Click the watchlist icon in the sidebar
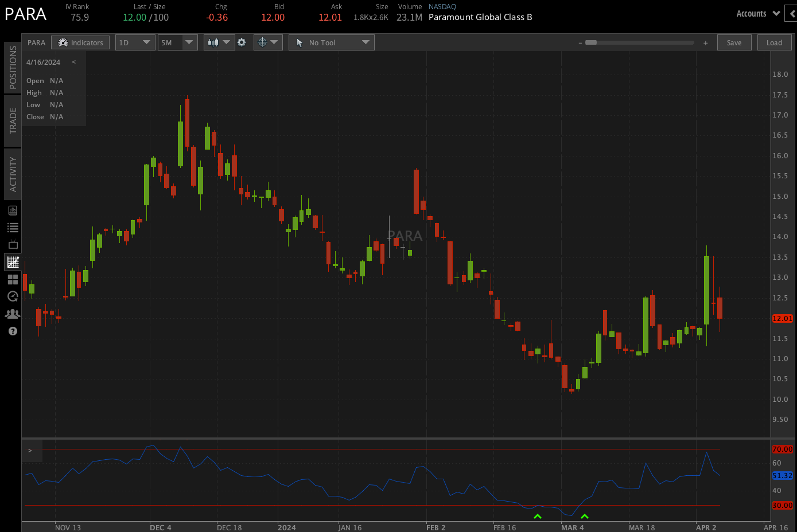The image size is (797, 532). coord(12,228)
